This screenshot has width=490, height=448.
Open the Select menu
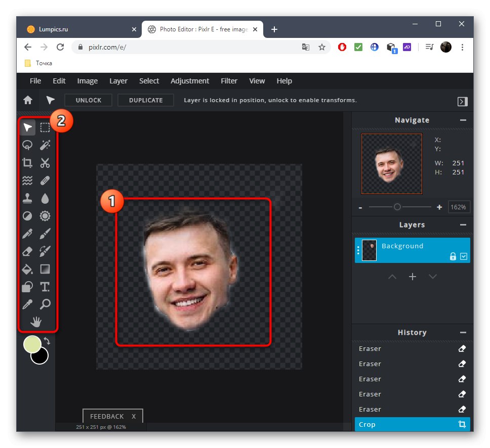149,81
